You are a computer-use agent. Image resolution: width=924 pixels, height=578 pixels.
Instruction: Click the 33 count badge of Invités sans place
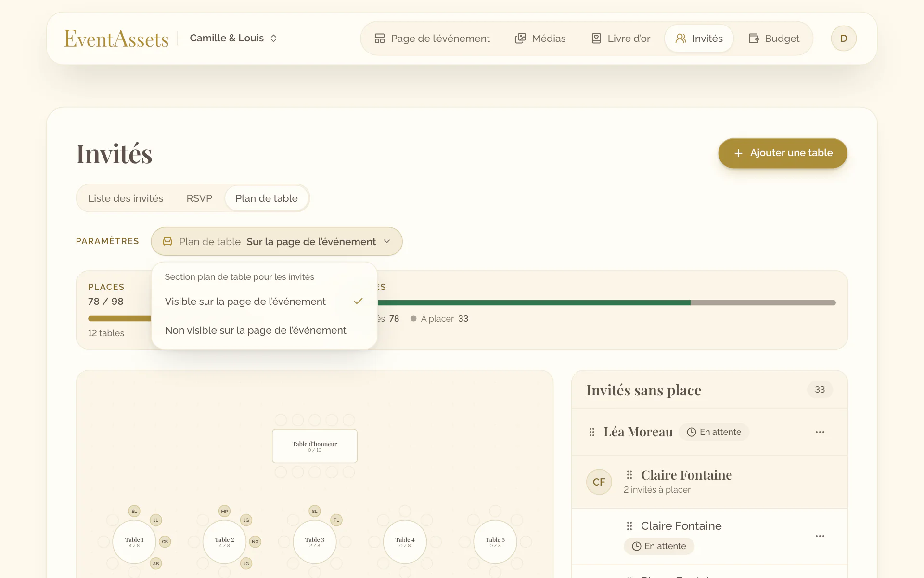[820, 390]
